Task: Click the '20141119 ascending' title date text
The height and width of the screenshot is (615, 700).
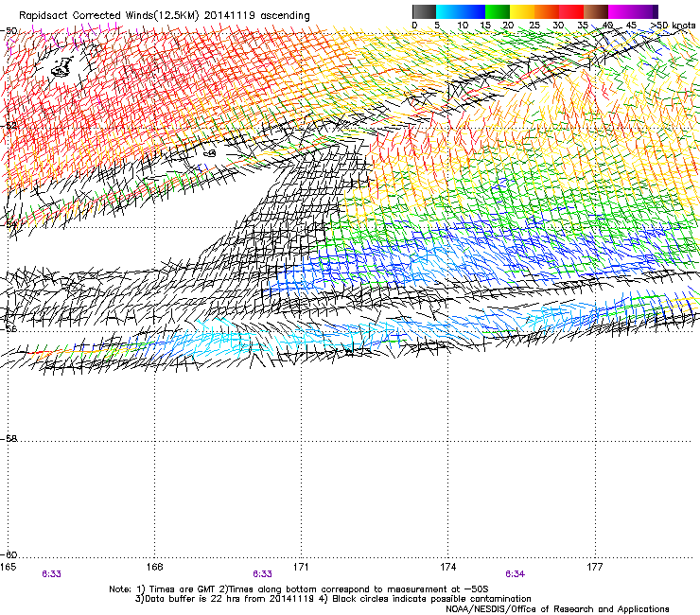Action: [256, 16]
